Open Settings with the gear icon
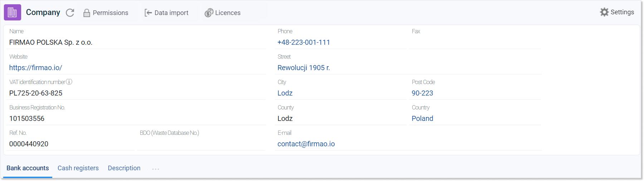 pos(604,12)
